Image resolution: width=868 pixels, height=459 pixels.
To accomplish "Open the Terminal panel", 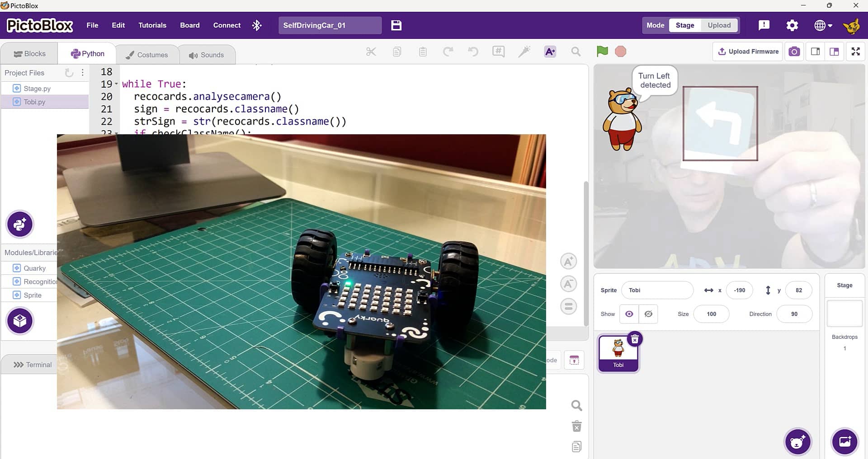I will 29,365.
